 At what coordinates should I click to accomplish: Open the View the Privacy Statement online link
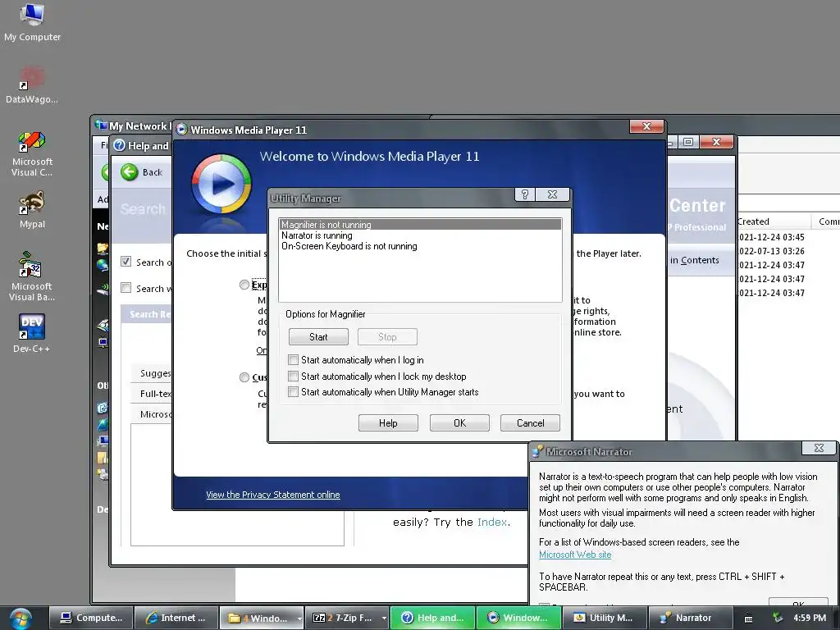tap(272, 495)
